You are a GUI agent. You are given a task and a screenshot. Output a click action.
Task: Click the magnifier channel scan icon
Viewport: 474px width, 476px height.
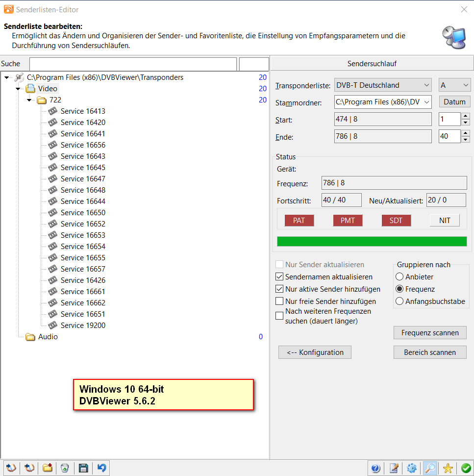pyautogui.click(x=430, y=468)
